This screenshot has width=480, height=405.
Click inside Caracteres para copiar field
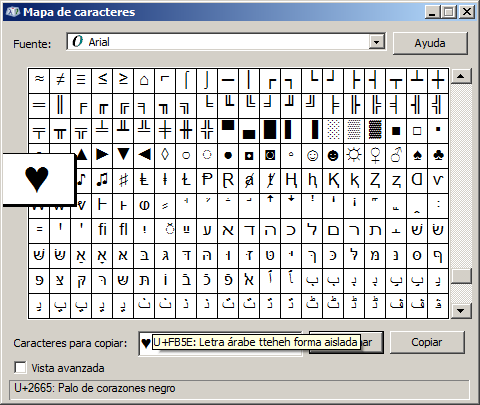(220, 343)
